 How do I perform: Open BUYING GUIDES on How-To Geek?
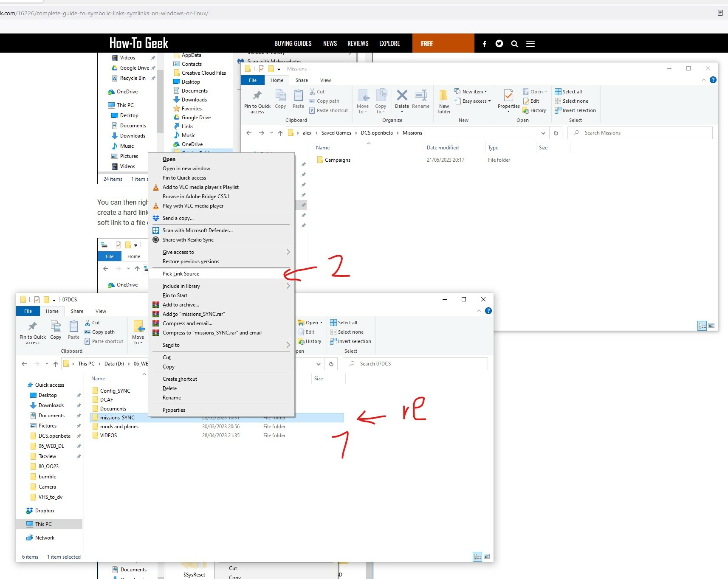293,43
